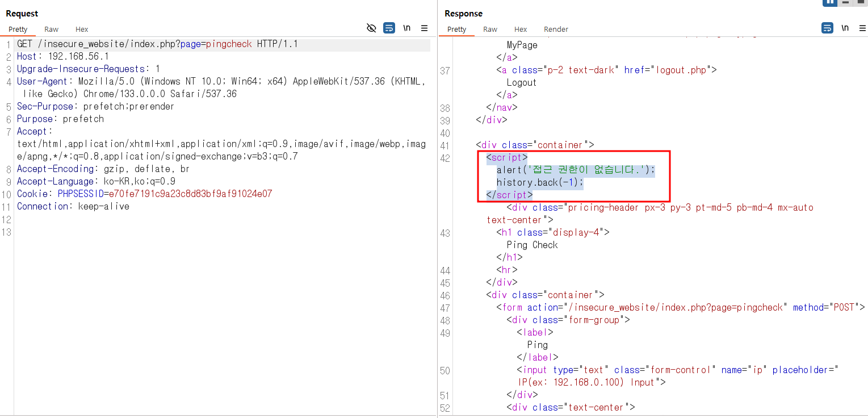Open hamburger options menu in Response panel
868x418 pixels.
(x=863, y=28)
